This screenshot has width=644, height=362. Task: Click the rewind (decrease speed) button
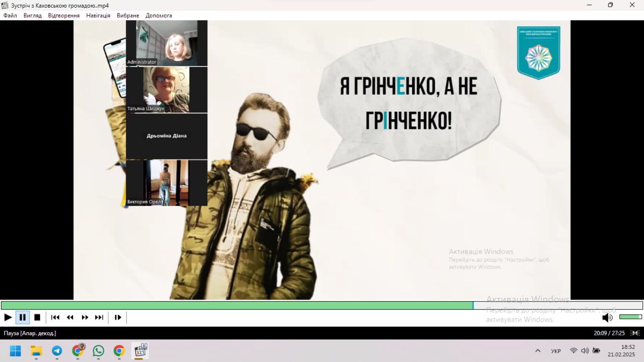[70, 317]
